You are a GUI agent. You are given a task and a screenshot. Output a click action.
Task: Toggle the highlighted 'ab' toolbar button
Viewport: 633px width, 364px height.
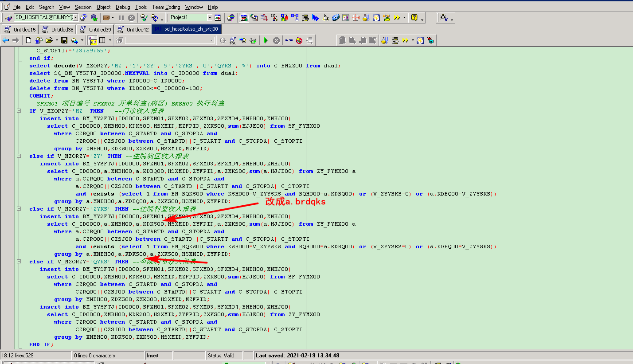tap(93, 40)
